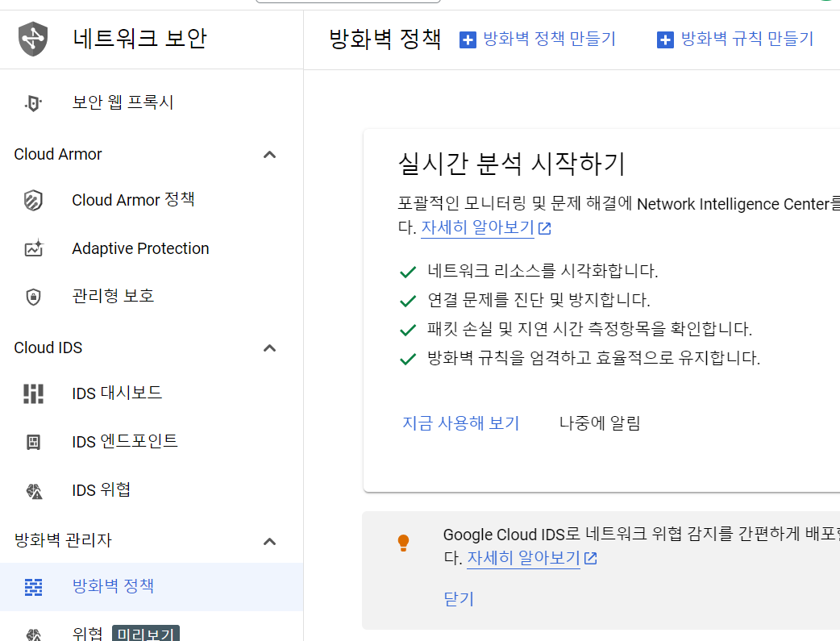Click external-link icon in Cloud IDS tip
This screenshot has width=840, height=641.
pos(591,559)
